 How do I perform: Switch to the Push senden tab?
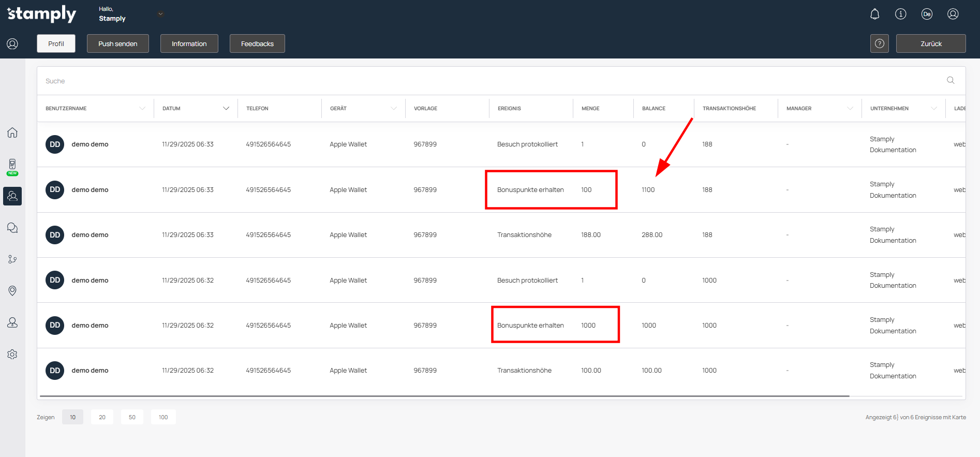coord(117,43)
